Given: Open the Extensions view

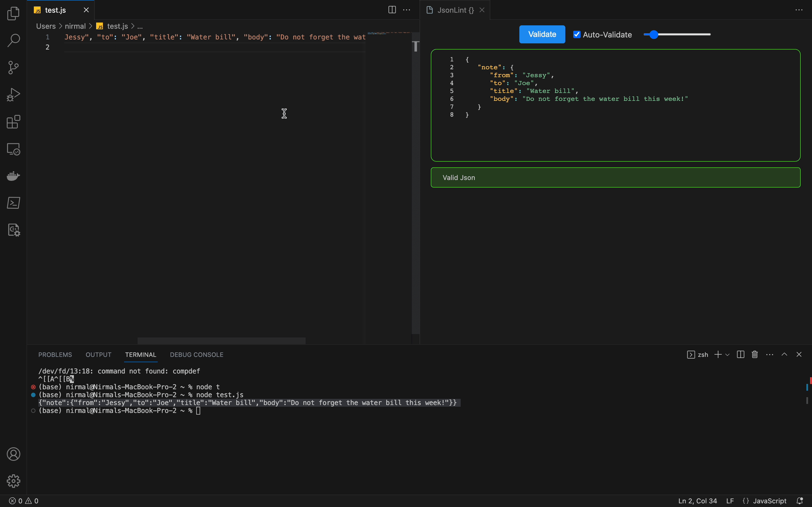Looking at the screenshot, I should pyautogui.click(x=14, y=122).
